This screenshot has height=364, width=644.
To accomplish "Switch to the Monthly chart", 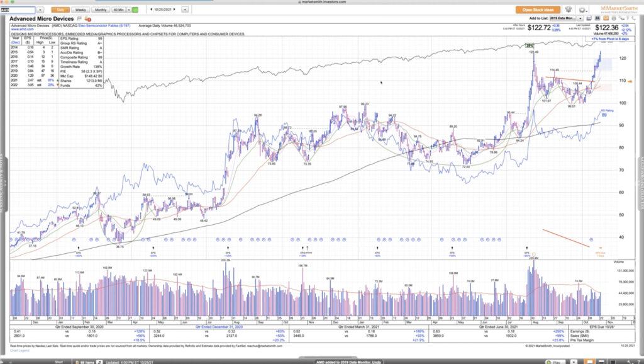I will click(101, 9).
